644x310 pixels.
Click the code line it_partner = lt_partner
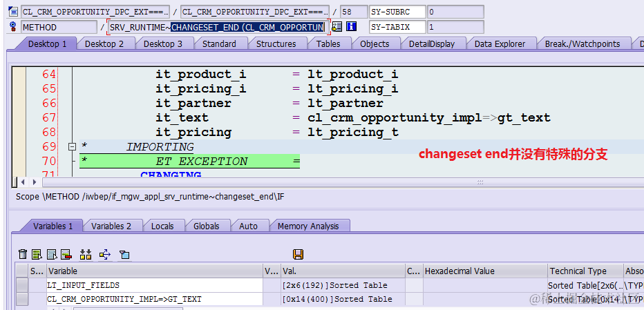tap(269, 103)
